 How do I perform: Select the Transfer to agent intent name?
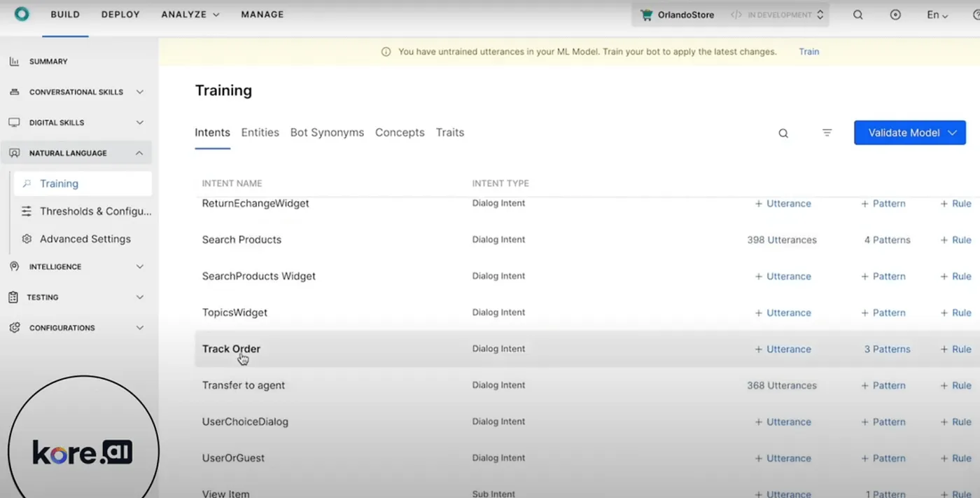[244, 385]
